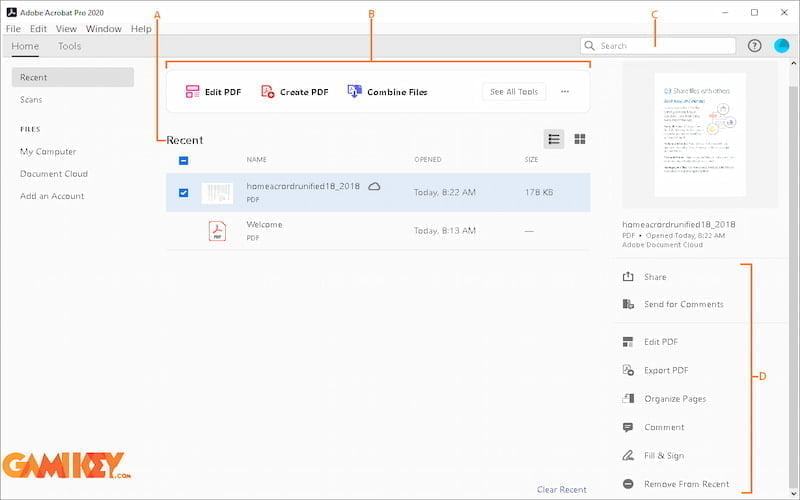Select Recent in the left sidebar
Image resolution: width=800 pixels, height=500 pixels.
coord(73,78)
